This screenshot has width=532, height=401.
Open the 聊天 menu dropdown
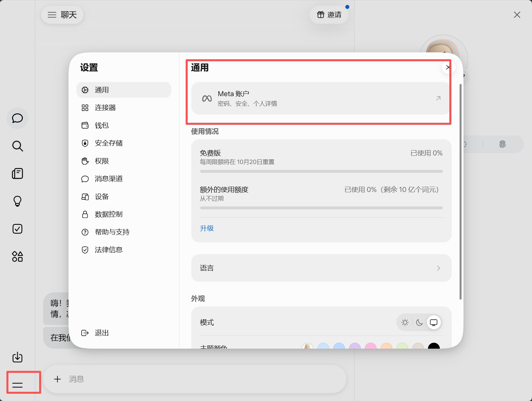62,15
